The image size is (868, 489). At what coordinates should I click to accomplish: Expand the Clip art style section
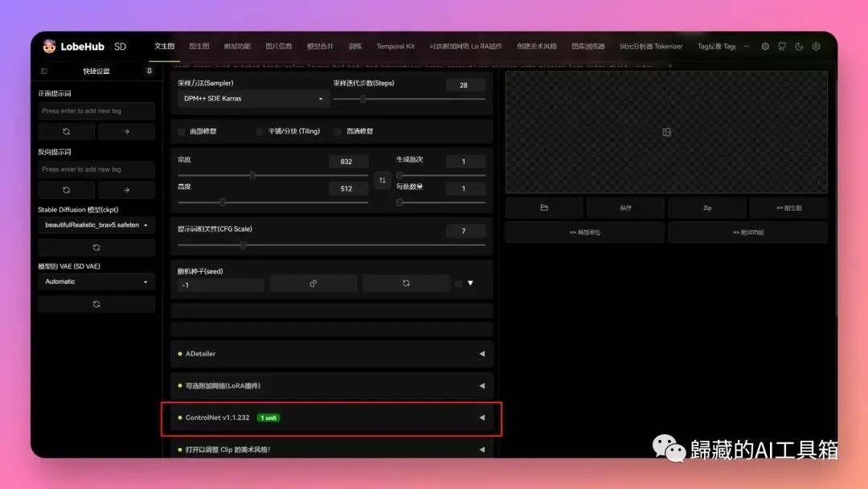click(x=332, y=449)
